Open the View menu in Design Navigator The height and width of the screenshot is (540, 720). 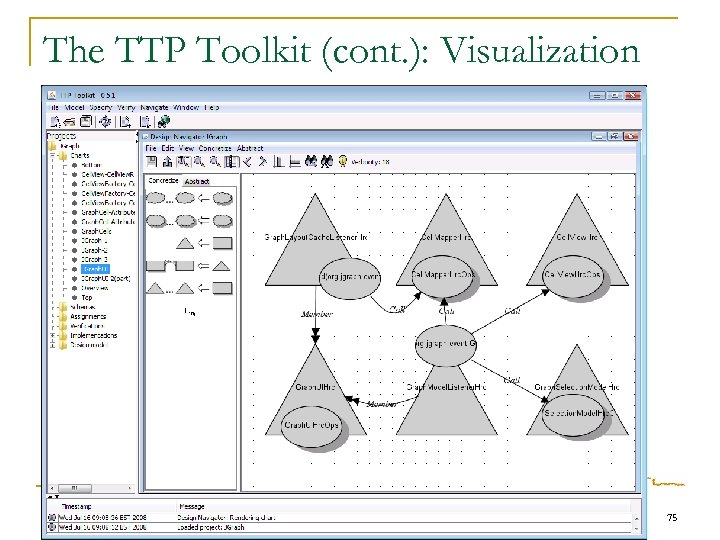pyautogui.click(x=186, y=148)
